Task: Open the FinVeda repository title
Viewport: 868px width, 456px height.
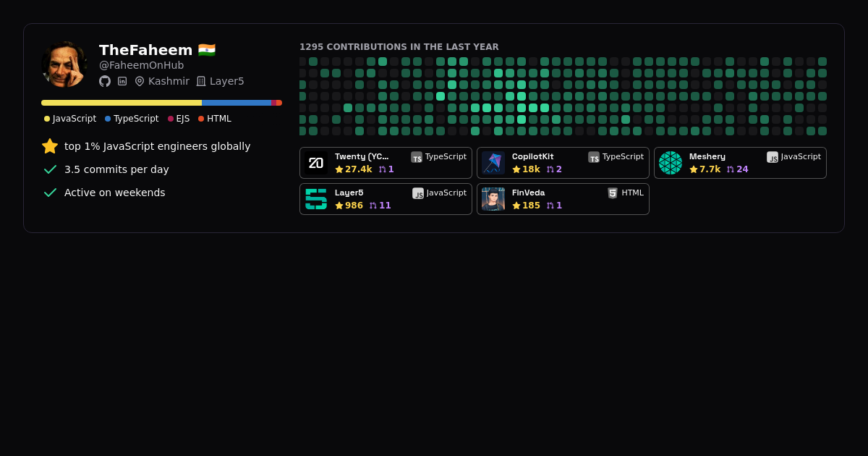Action: tap(529, 193)
